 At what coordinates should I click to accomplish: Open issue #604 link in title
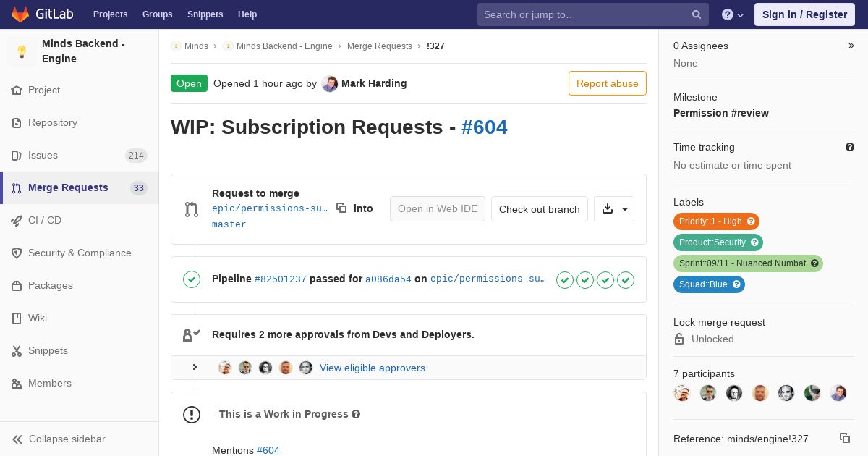[485, 127]
